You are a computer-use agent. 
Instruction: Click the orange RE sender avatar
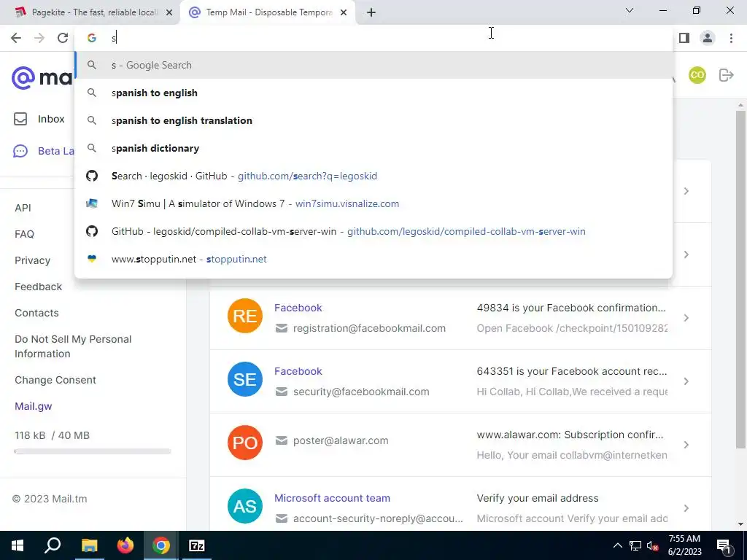pos(245,316)
